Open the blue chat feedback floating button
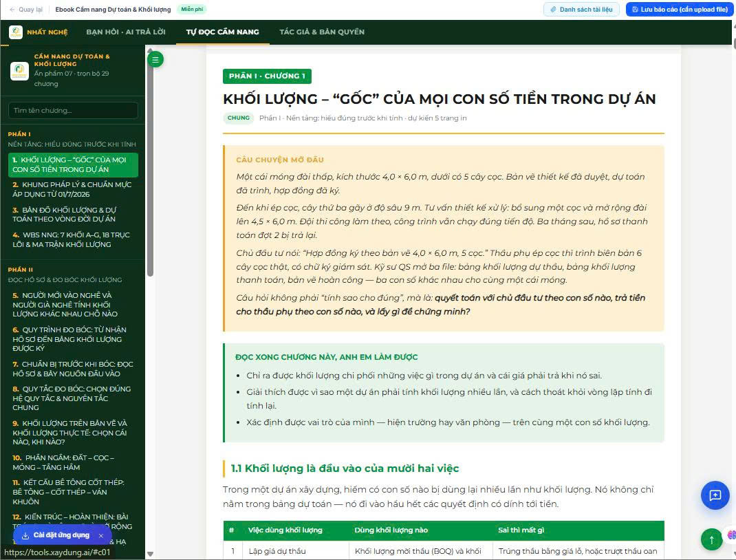This screenshot has width=736, height=560. [715, 495]
